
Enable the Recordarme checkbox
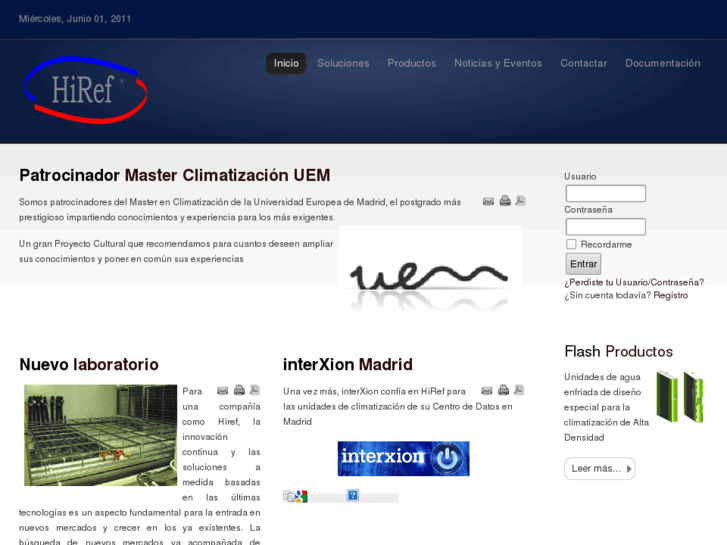click(571, 244)
